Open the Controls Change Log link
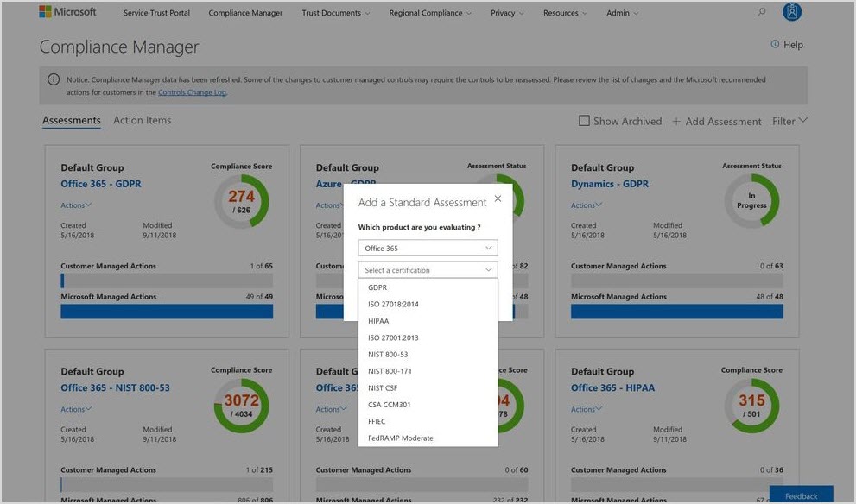 point(193,91)
